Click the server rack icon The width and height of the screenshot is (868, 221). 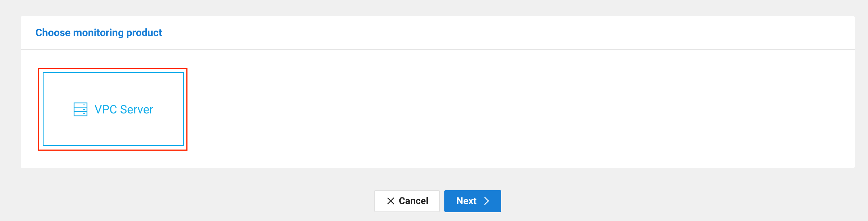coord(80,109)
